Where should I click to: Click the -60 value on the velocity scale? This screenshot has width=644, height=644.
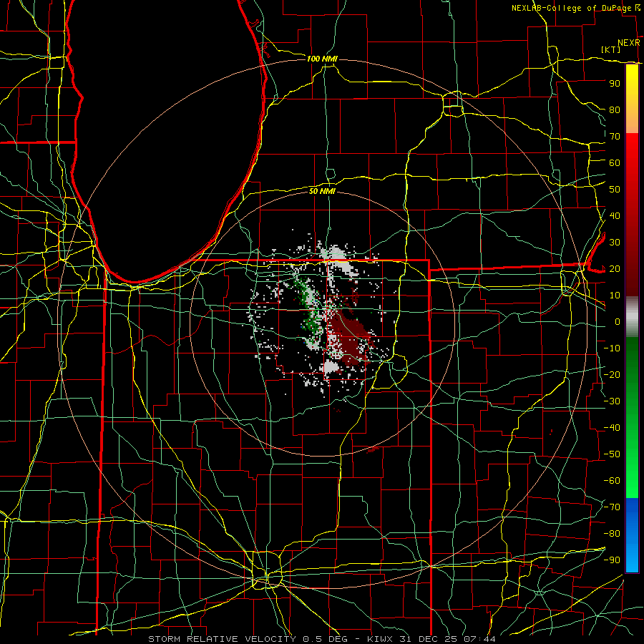point(612,481)
